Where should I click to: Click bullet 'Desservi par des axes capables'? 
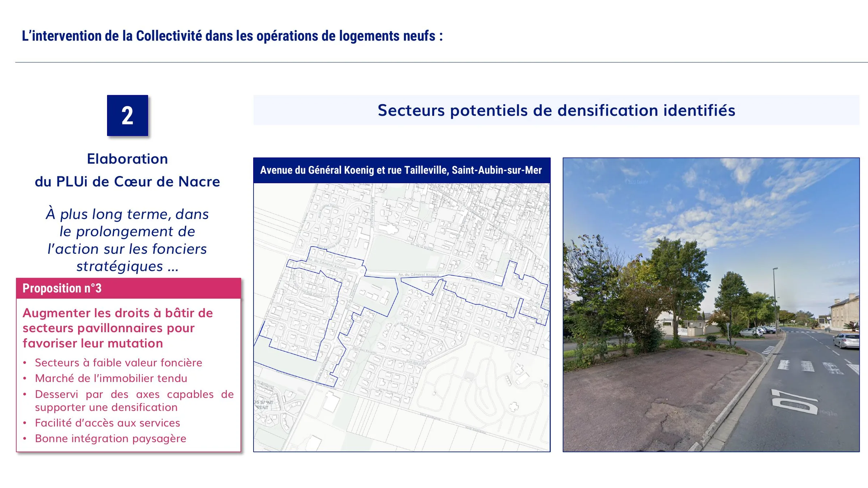point(134,401)
